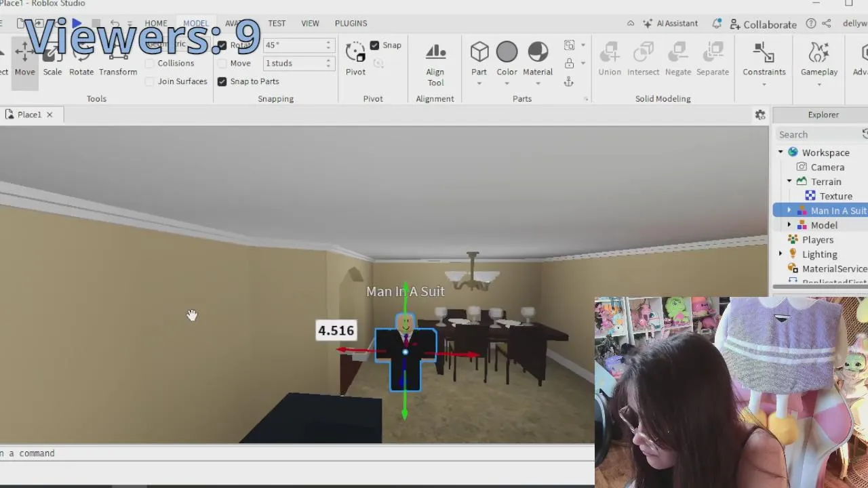This screenshot has width=868, height=488.
Task: Enable the Move snapping checkbox
Action: click(x=222, y=63)
